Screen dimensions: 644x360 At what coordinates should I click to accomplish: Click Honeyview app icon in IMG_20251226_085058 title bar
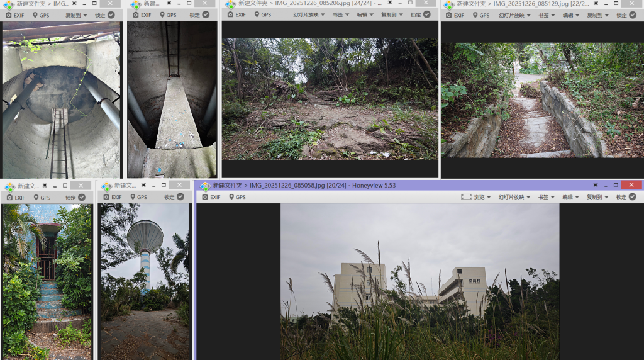point(205,186)
